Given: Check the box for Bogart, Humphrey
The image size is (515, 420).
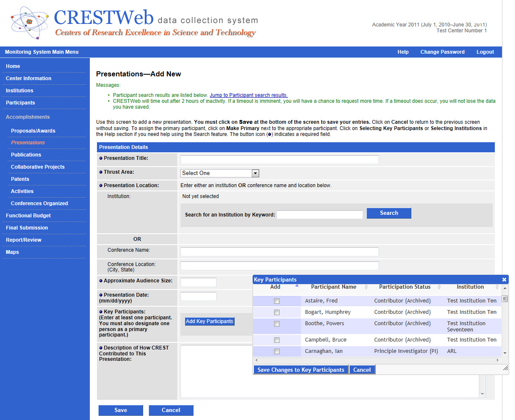Looking at the screenshot, I should pyautogui.click(x=277, y=312).
